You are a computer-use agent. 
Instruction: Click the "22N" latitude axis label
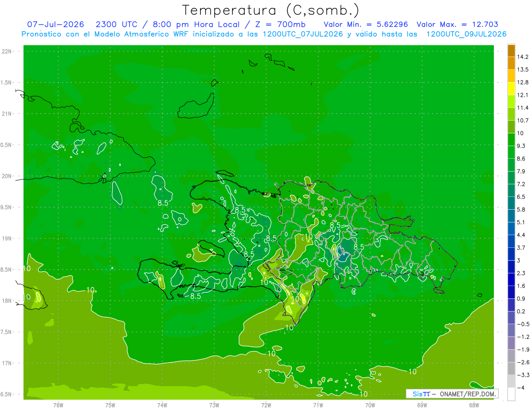(8, 51)
